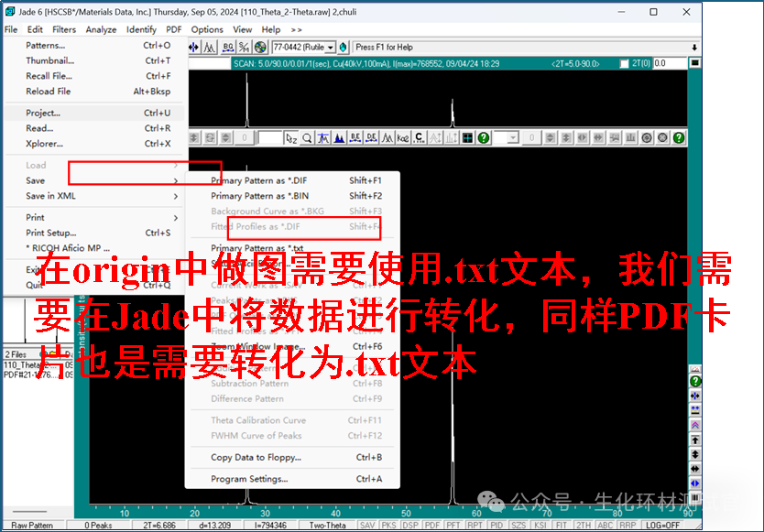Toggle the 2TH status bar indicator
The width and height of the screenshot is (764, 532).
pyautogui.click(x=584, y=526)
